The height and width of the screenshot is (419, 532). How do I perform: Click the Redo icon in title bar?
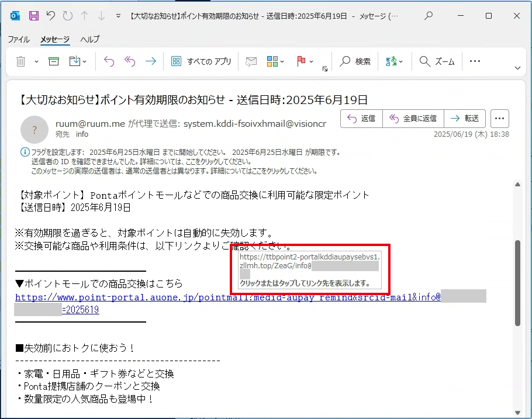(67, 16)
